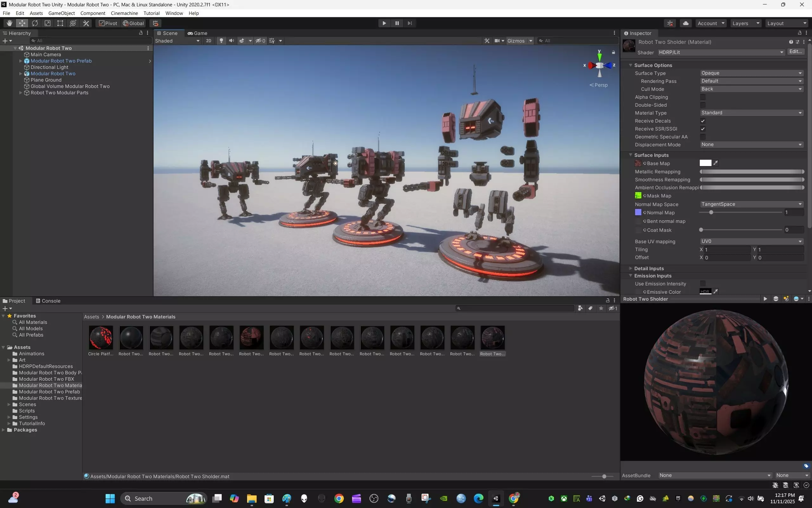Enable Alpha Clipping checkbox
Image resolution: width=812 pixels, height=508 pixels.
coord(703,97)
